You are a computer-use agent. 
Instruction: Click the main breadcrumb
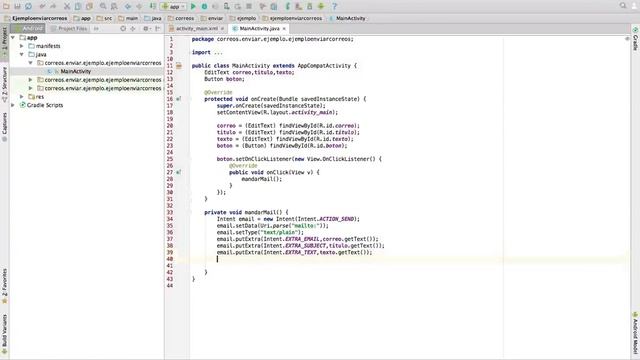pyautogui.click(x=128, y=18)
